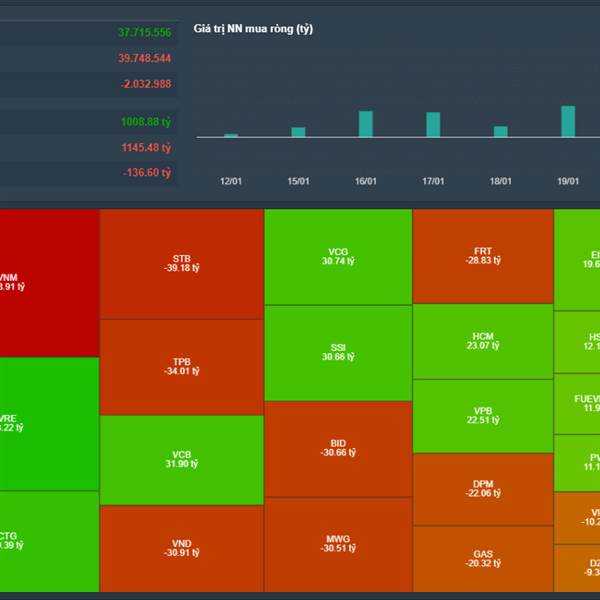Select the MWG -30.51 tỷ tile
Screen dimensions: 600x600
coord(338,545)
